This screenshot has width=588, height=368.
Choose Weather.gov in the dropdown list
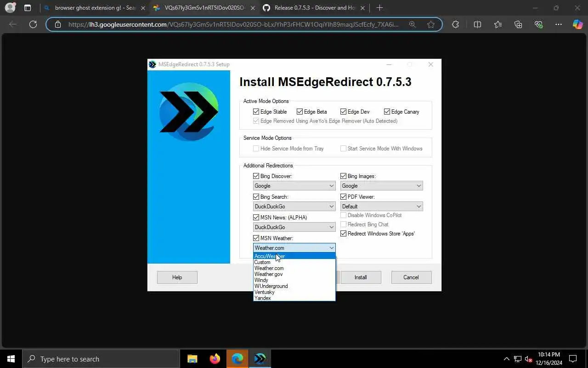pyautogui.click(x=294, y=274)
